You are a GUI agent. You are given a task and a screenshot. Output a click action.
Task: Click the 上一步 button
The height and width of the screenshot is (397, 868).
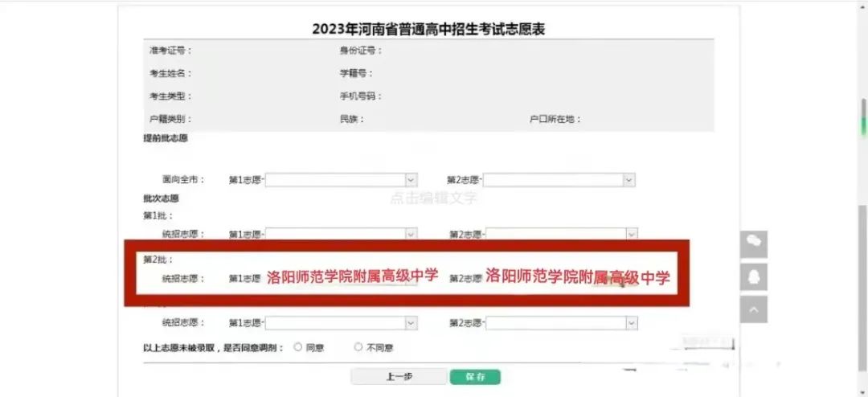(x=399, y=377)
